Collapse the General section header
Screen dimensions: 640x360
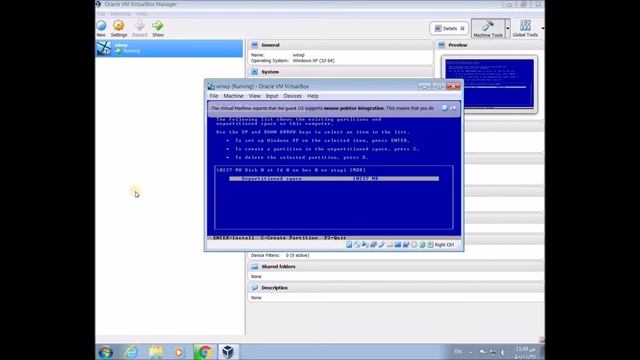click(x=340, y=45)
